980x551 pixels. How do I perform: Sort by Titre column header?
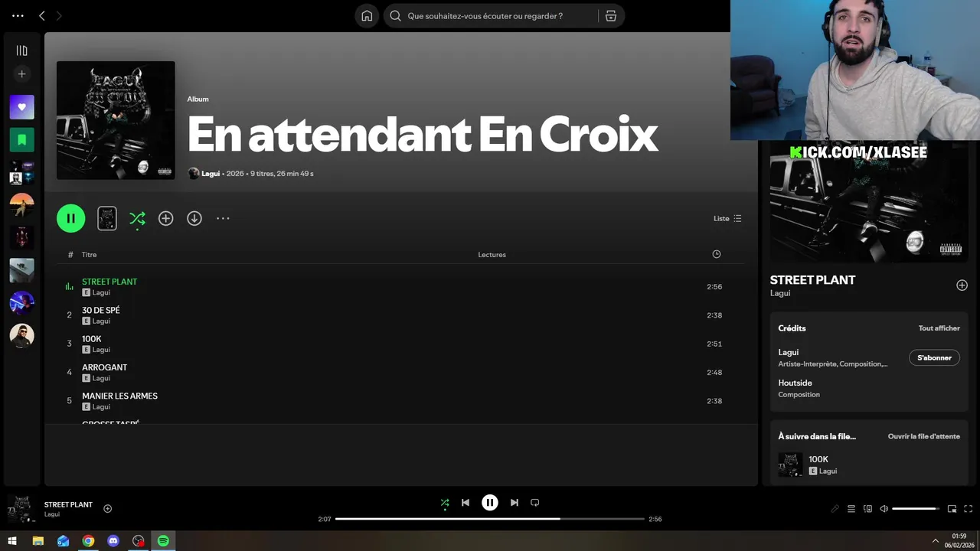coord(90,254)
